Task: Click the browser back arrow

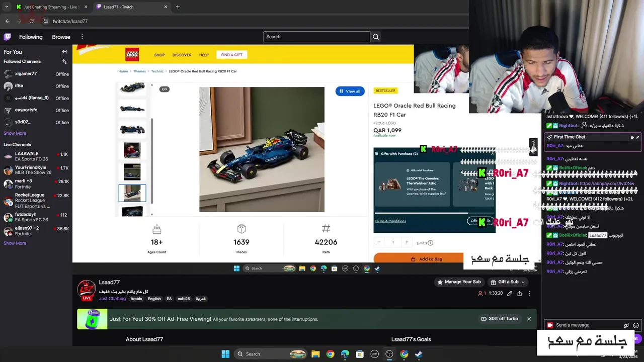Action: click(8, 21)
